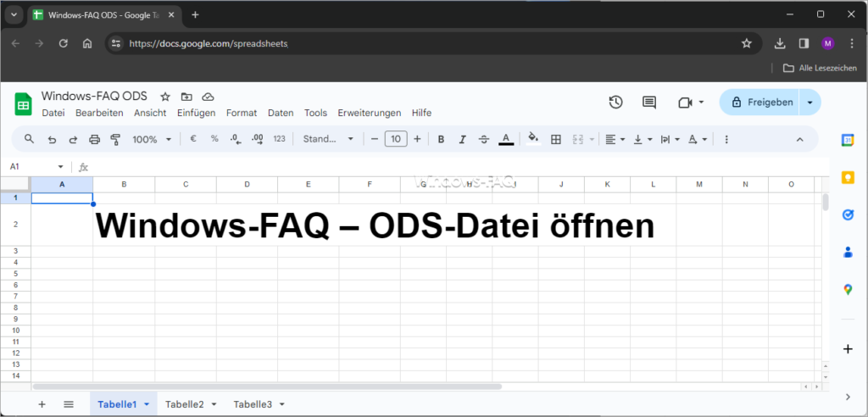Open the fill color bucket
The width and height of the screenshot is (868, 417).
[534, 138]
